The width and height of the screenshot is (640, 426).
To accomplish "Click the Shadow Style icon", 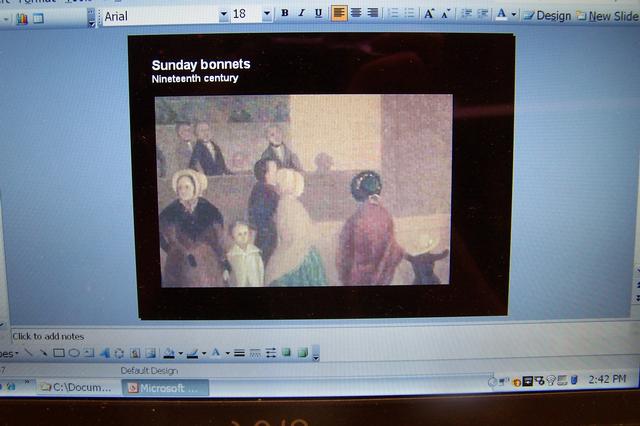I will pyautogui.click(x=287, y=353).
